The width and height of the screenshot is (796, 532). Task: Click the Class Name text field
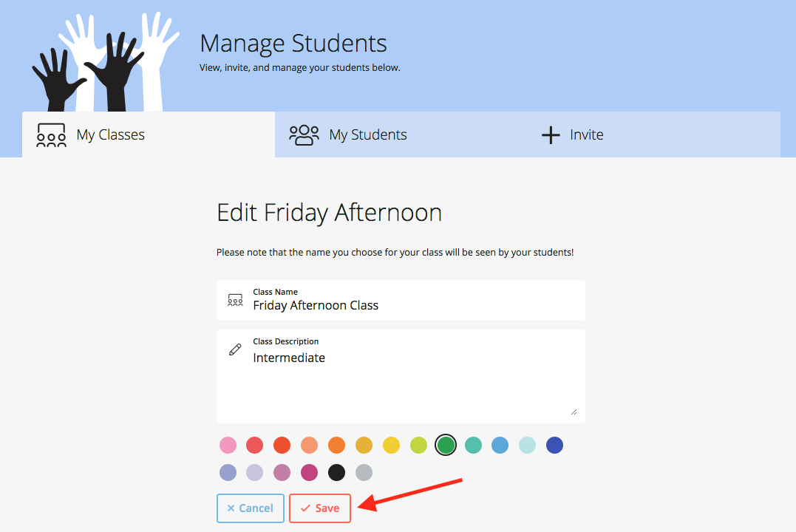point(401,300)
